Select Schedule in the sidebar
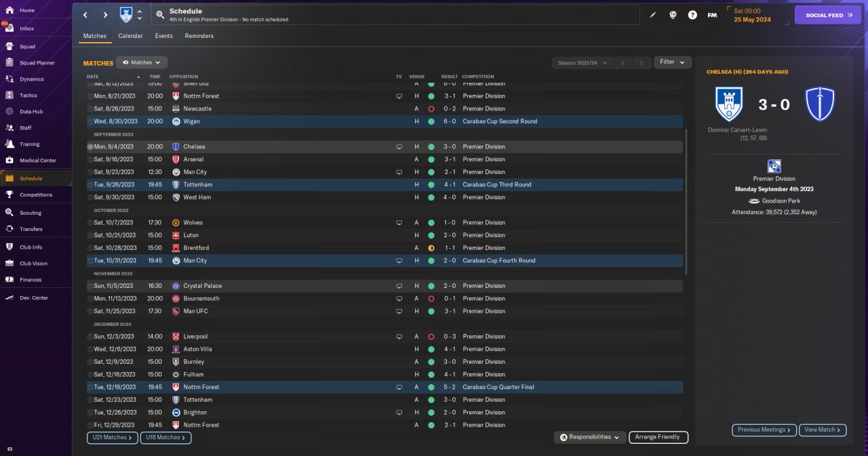Screen dimensions: 868x456 click(36, 178)
